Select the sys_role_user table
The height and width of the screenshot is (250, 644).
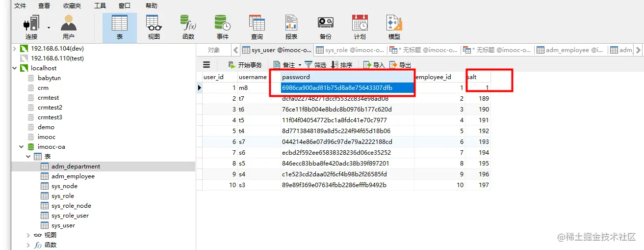[x=70, y=216]
